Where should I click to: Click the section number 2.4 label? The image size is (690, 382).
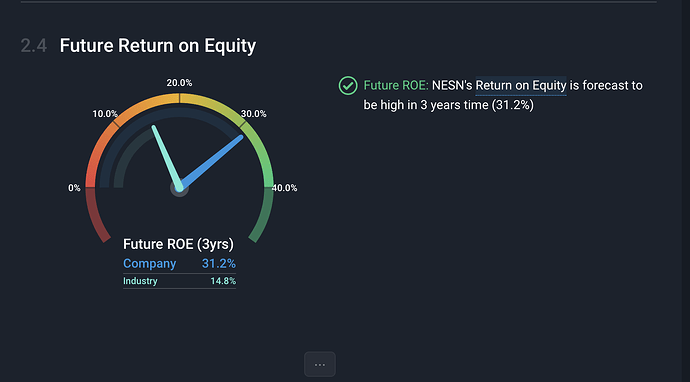point(34,46)
